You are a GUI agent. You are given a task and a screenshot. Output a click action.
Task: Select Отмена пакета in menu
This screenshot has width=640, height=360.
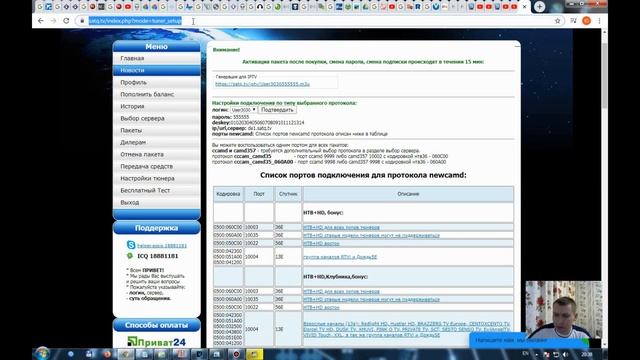(x=157, y=154)
